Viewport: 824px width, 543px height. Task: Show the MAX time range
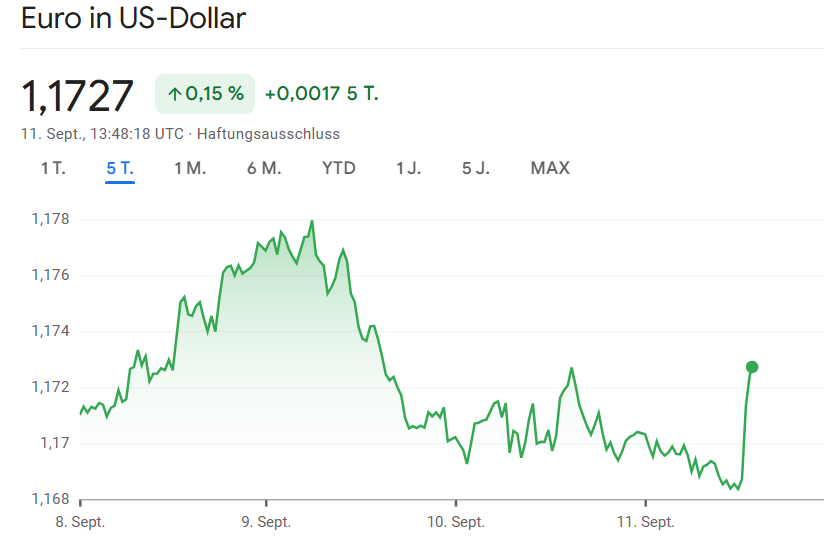coord(550,168)
